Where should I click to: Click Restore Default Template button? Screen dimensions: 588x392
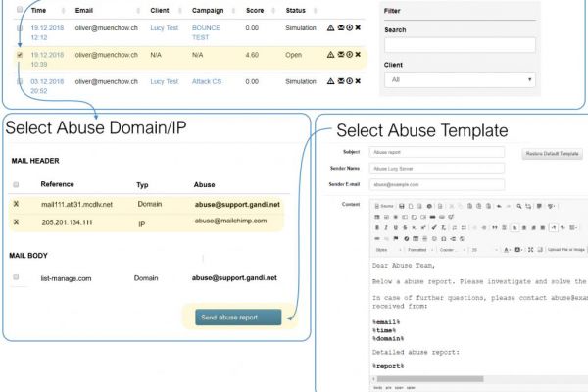[554, 154]
